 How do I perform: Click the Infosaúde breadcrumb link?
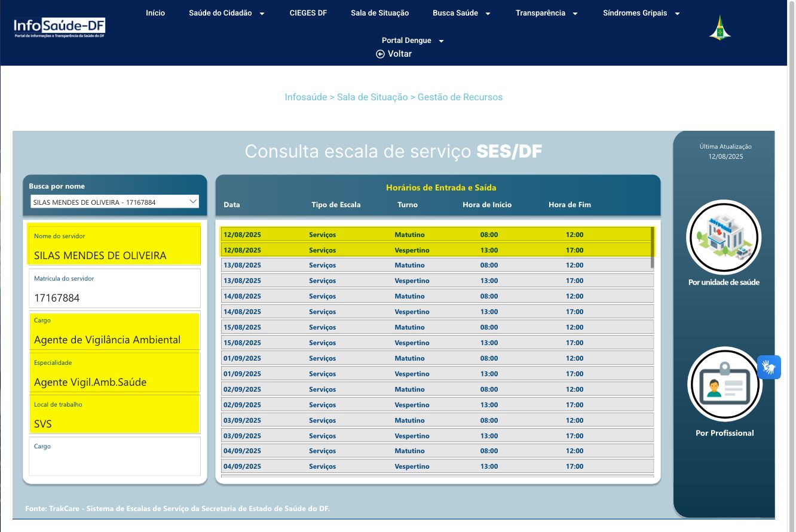pos(305,97)
